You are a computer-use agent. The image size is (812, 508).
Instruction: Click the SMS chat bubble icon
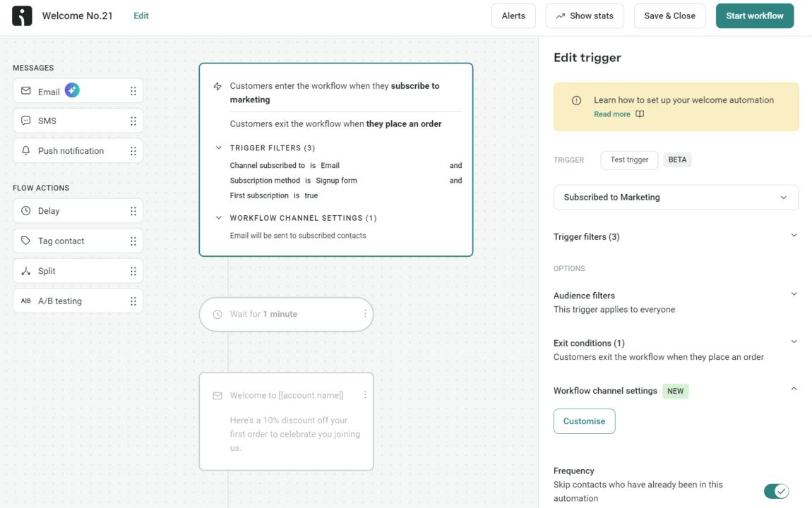pos(25,121)
